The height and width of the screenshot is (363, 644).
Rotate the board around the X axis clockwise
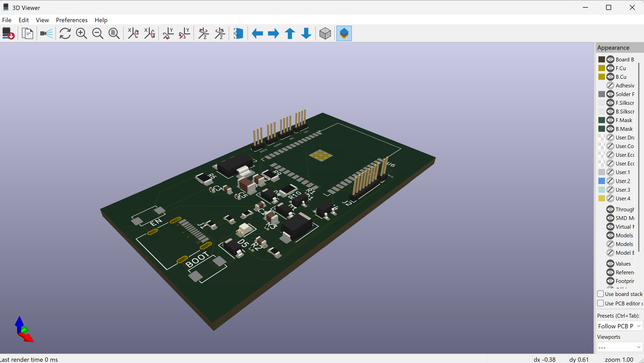(x=133, y=33)
